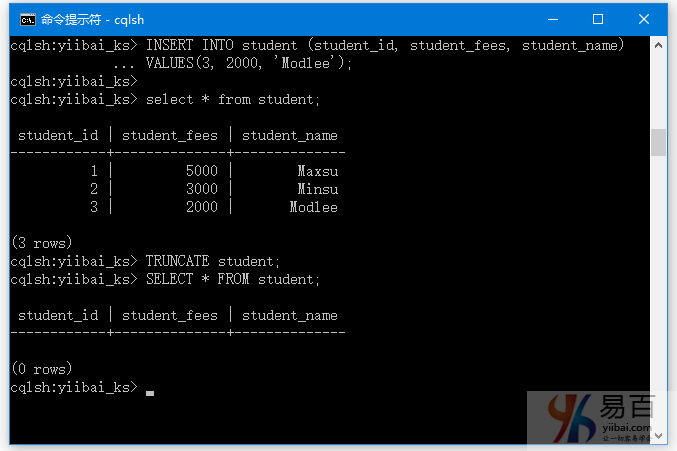Click the '(0 rows)' result text
The image size is (677, 451).
pyautogui.click(x=42, y=369)
